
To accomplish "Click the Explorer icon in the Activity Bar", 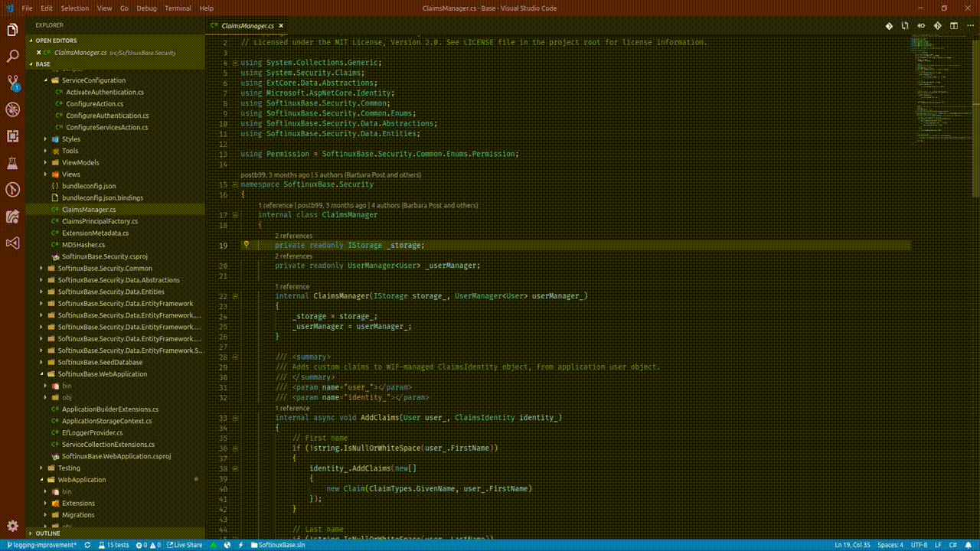I will pyautogui.click(x=11, y=29).
